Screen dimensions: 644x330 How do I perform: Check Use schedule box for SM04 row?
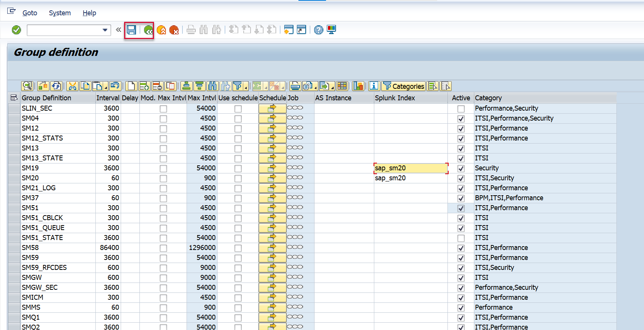tap(238, 119)
